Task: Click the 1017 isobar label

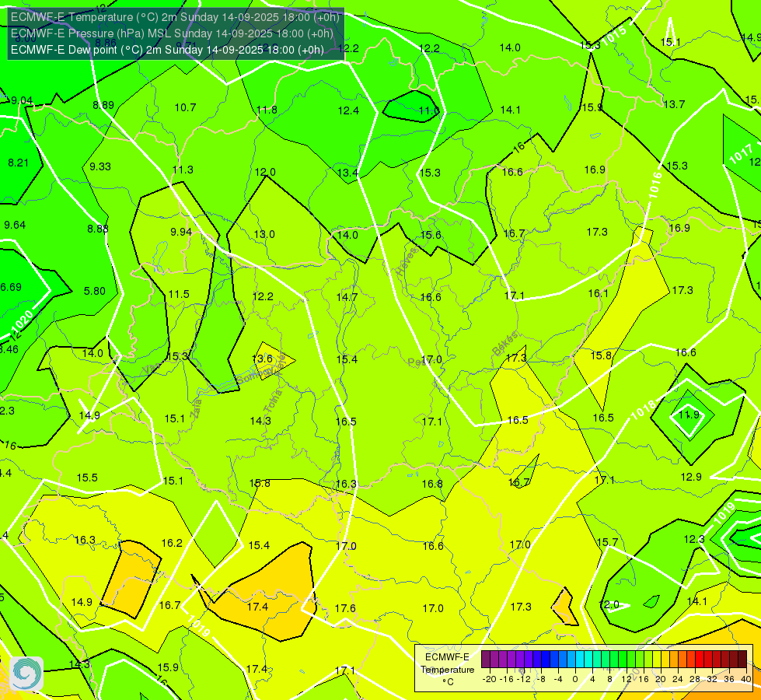Action: [741, 154]
